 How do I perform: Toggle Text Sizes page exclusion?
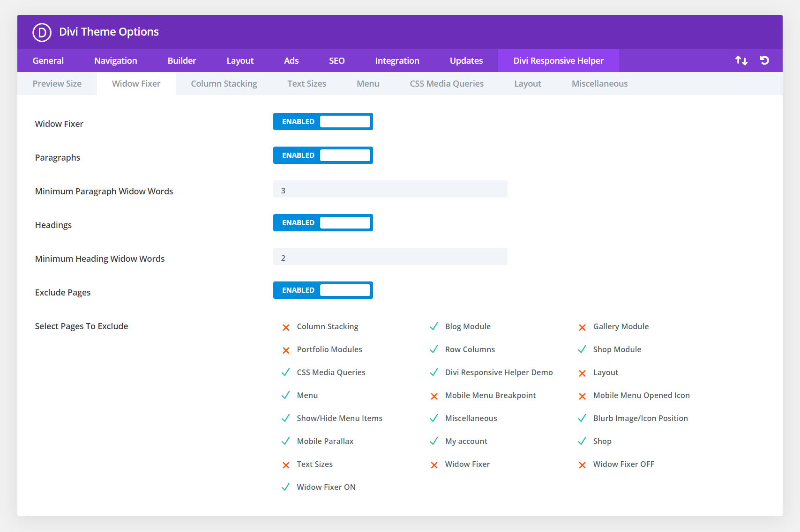tap(286, 465)
